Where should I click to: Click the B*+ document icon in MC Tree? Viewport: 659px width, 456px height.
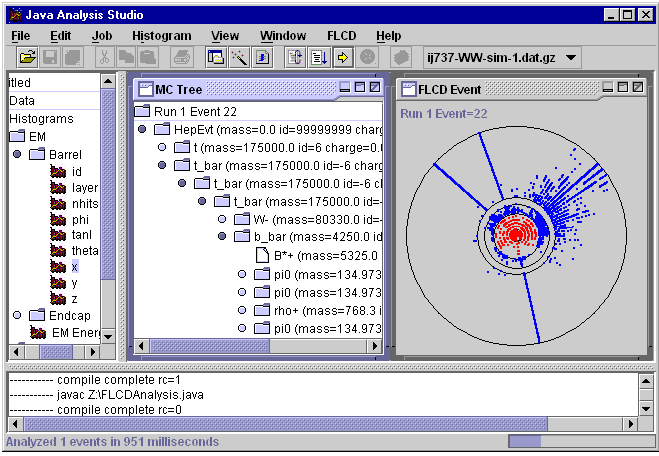263,255
